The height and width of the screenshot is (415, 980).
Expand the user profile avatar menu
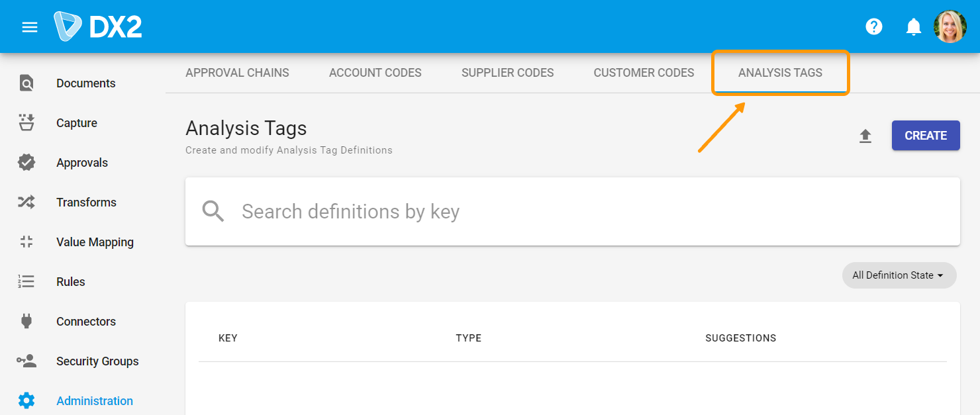(950, 26)
